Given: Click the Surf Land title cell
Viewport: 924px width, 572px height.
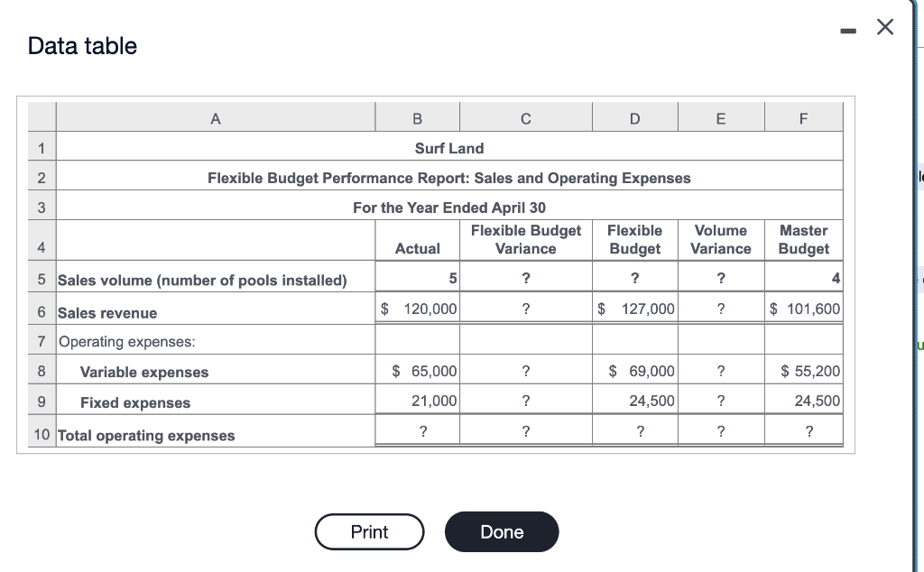Looking at the screenshot, I should [x=449, y=148].
